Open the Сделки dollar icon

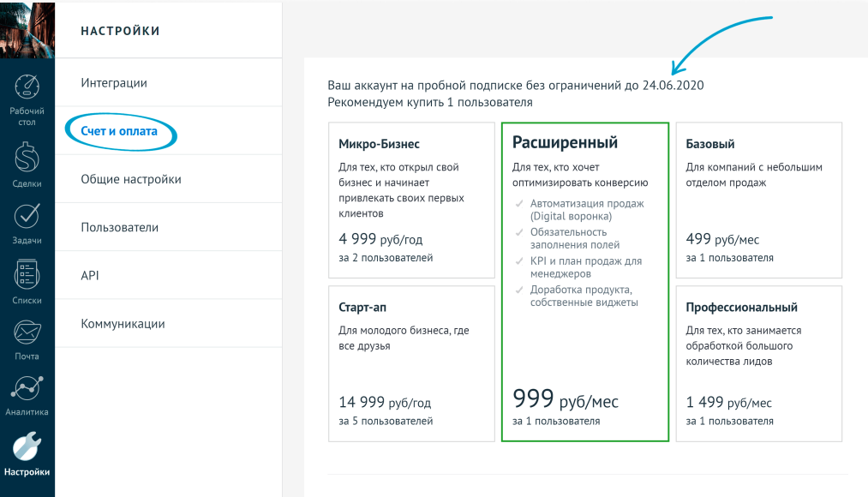pos(27,159)
